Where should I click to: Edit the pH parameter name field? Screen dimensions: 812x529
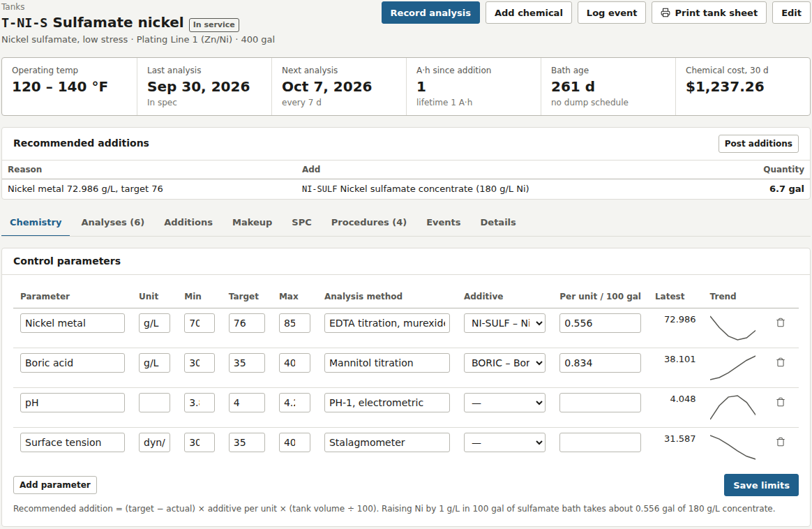(x=73, y=403)
